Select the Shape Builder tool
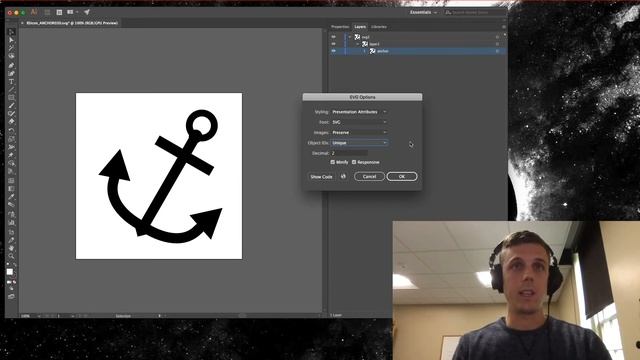The width and height of the screenshot is (640, 360). [11, 164]
